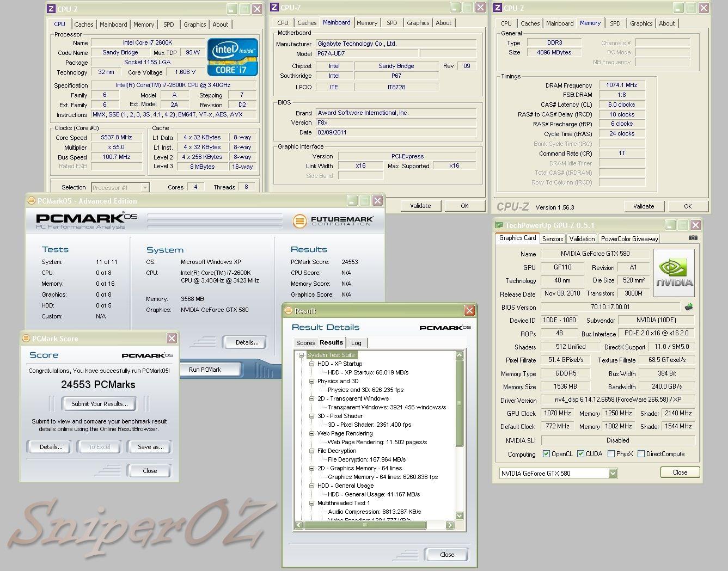The image size is (728, 571).
Task: Open the Processor #1 selection dropdown
Action: (x=145, y=187)
